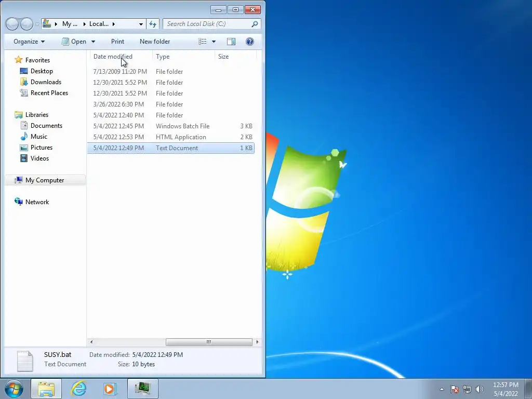This screenshot has height=399, width=532.
Task: Click the Network icon in sidebar
Action: point(19,202)
